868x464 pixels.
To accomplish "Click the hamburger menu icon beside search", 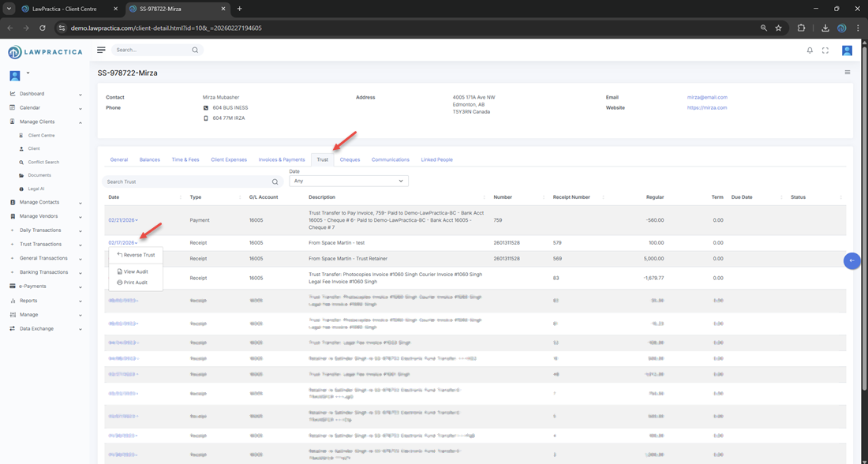I will 101,50.
